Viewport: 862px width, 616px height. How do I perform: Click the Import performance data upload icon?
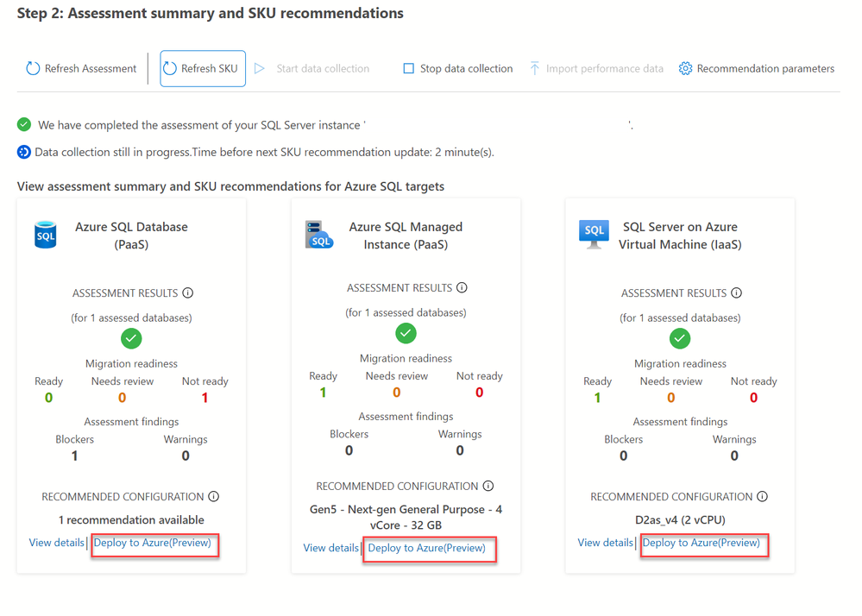click(x=534, y=68)
